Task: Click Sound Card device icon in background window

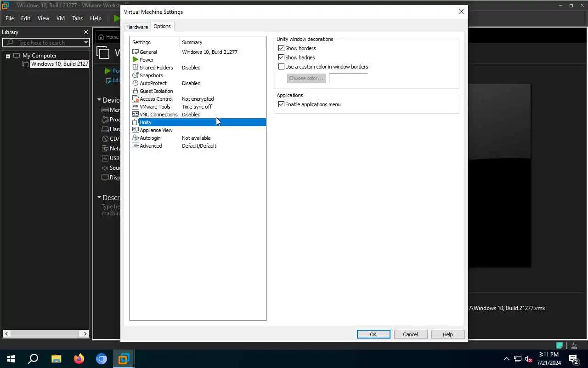Action: (x=105, y=168)
